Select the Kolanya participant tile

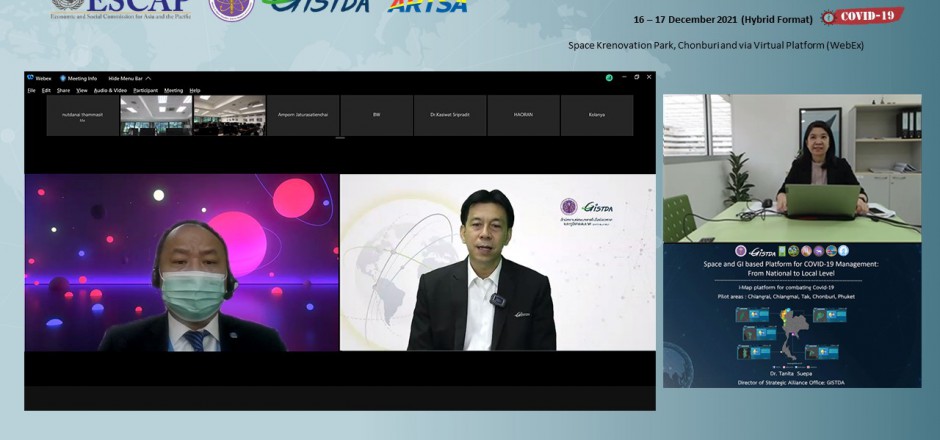click(x=597, y=115)
